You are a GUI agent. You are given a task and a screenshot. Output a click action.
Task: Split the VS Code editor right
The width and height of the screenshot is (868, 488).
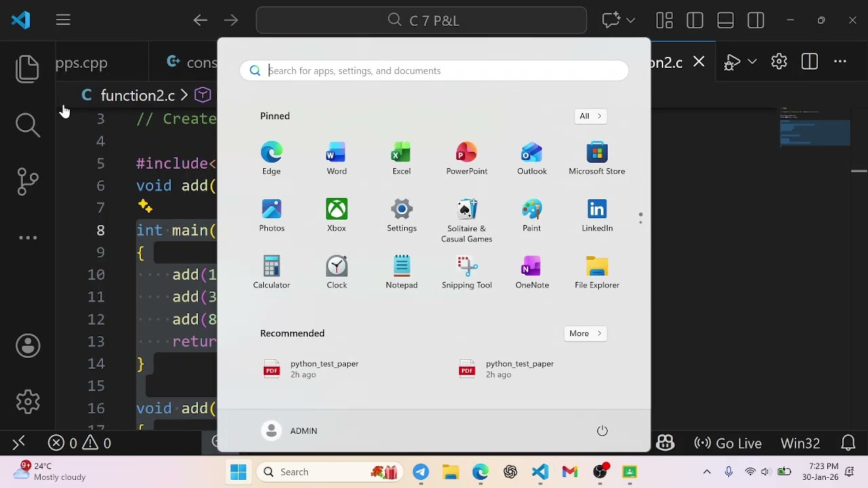click(x=810, y=62)
